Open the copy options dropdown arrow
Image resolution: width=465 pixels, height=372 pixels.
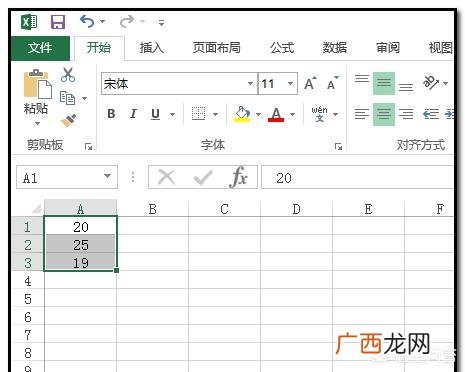tap(84, 98)
